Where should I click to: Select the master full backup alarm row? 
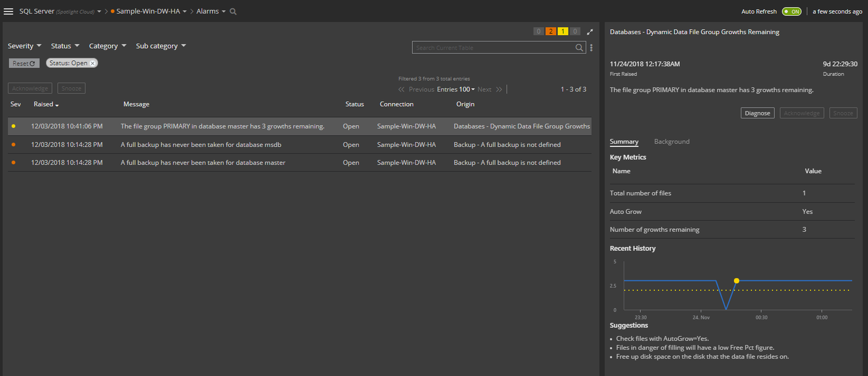299,163
